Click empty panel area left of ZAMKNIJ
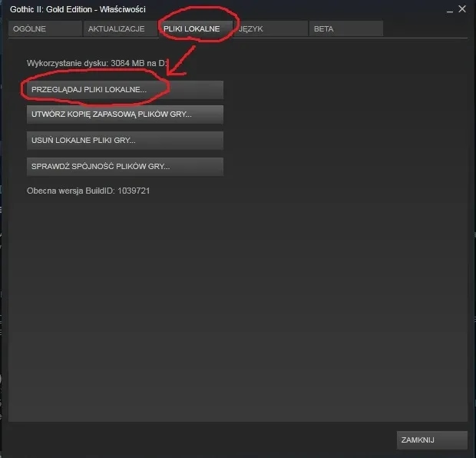This screenshot has width=476, height=458. point(230,440)
